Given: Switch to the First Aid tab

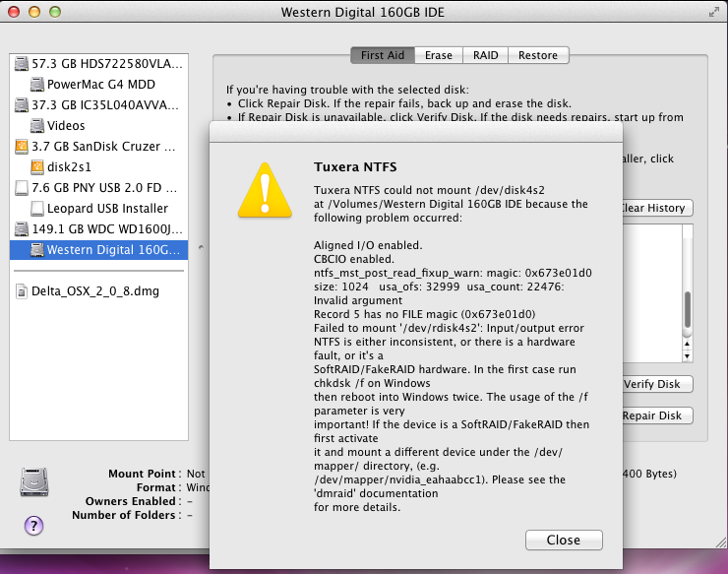Looking at the screenshot, I should (383, 55).
